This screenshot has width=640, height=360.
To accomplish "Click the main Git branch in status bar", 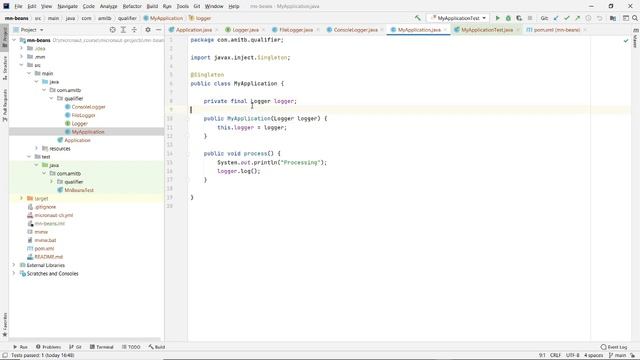I will (617, 356).
